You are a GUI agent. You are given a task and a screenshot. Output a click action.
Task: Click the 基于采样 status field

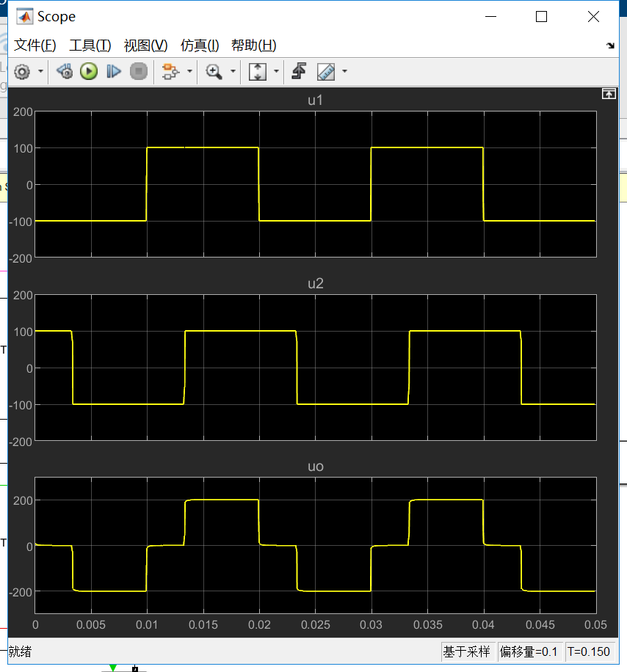pyautogui.click(x=468, y=652)
